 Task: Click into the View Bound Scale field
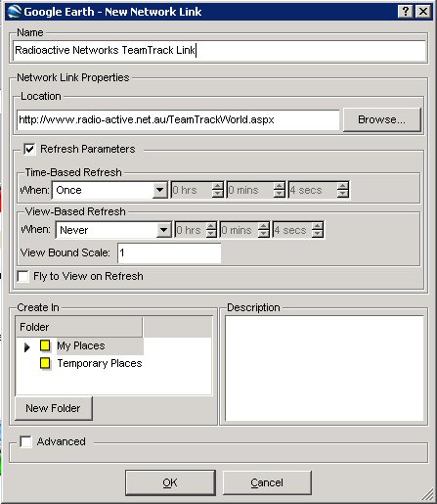pyautogui.click(x=169, y=252)
